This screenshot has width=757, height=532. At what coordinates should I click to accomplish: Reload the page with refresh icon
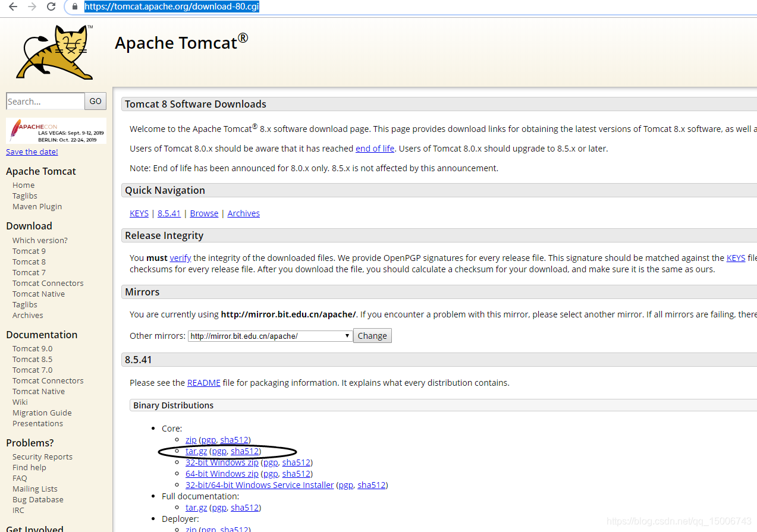[x=51, y=7]
